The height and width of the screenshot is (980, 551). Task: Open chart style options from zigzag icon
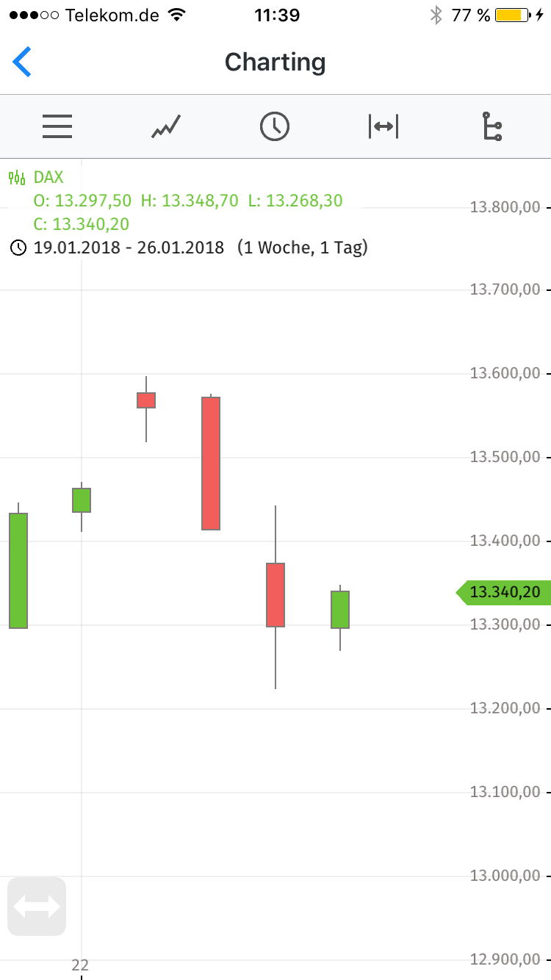click(165, 126)
